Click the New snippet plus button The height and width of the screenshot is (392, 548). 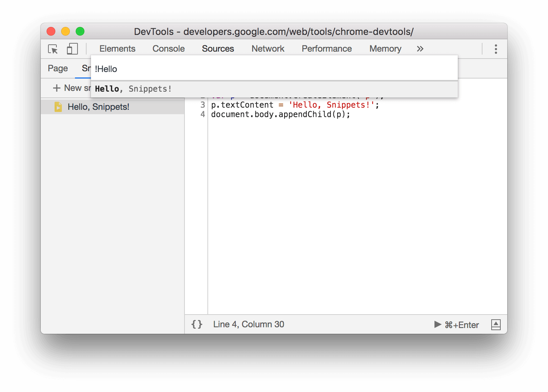tap(56, 88)
